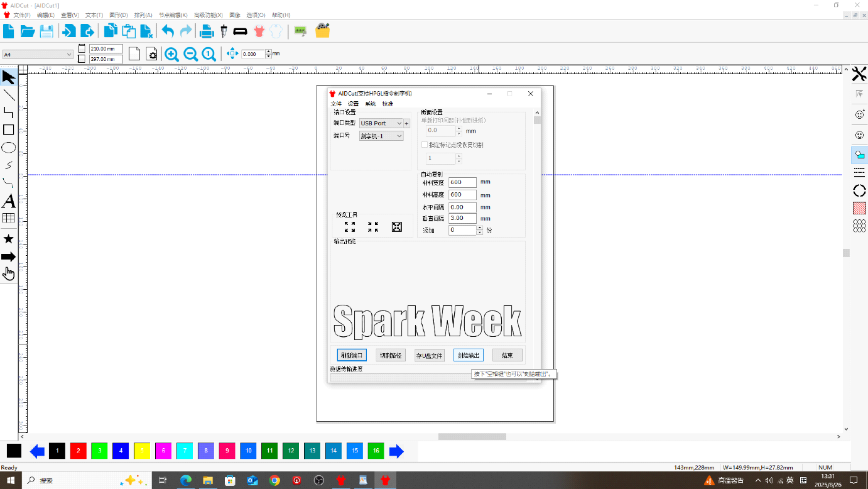
Task: Increase the 添加 copies spinner value
Action: [480, 228]
